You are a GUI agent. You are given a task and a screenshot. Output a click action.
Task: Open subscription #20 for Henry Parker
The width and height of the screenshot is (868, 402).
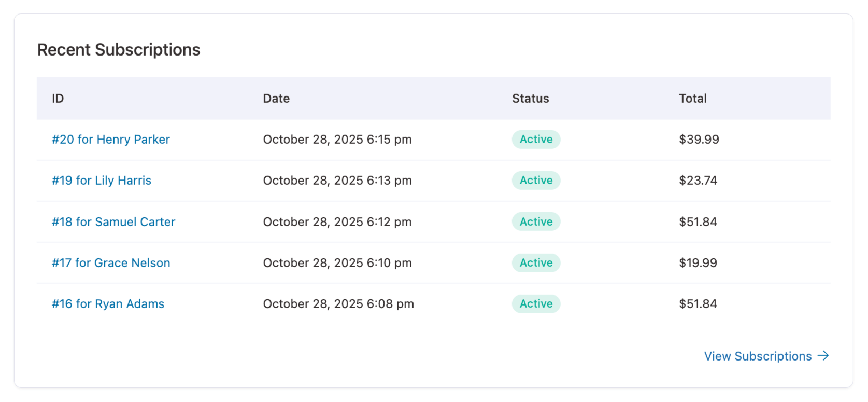point(110,139)
